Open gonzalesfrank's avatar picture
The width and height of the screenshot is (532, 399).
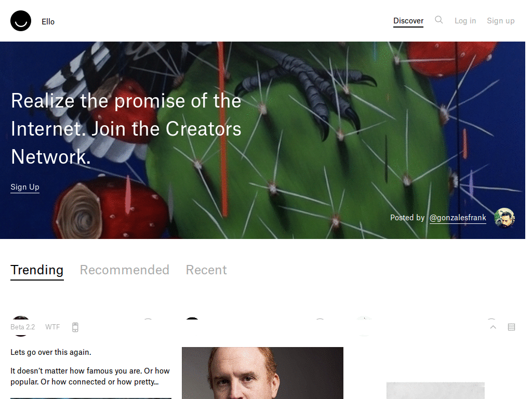pos(504,218)
